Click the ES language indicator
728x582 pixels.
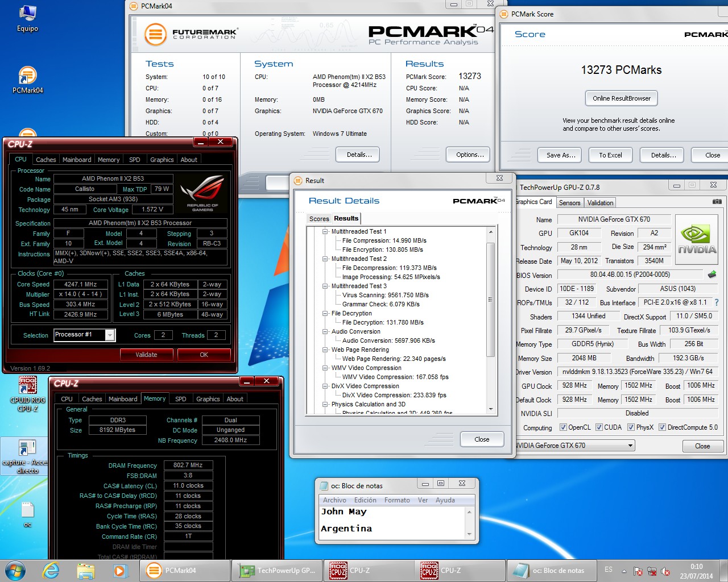pyautogui.click(x=609, y=569)
